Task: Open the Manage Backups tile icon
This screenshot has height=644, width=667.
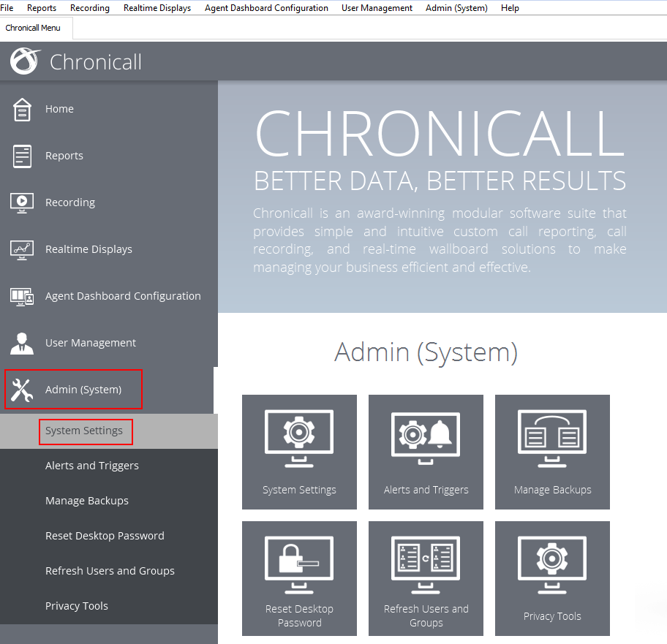Action: point(552,439)
